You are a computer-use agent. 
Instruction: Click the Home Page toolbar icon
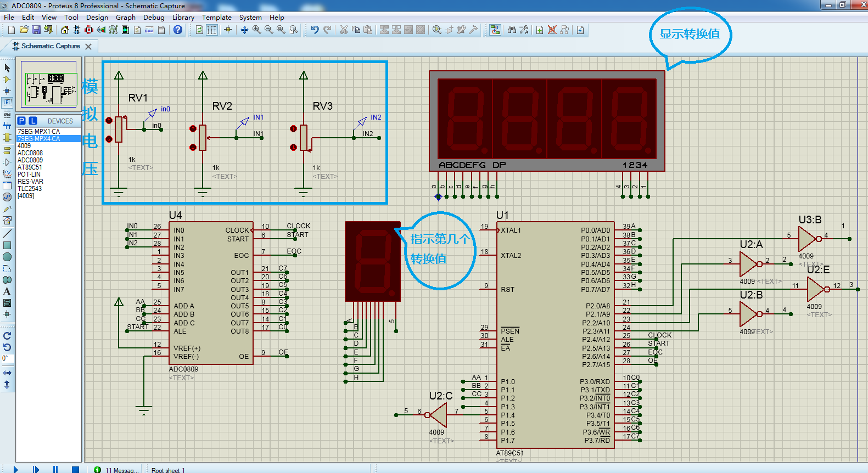tap(65, 30)
